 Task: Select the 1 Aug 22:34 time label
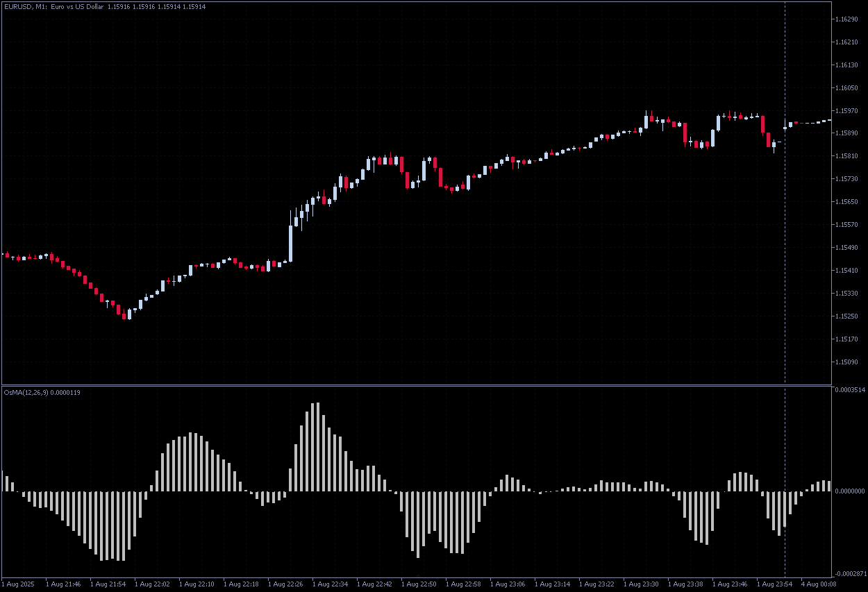(329, 584)
